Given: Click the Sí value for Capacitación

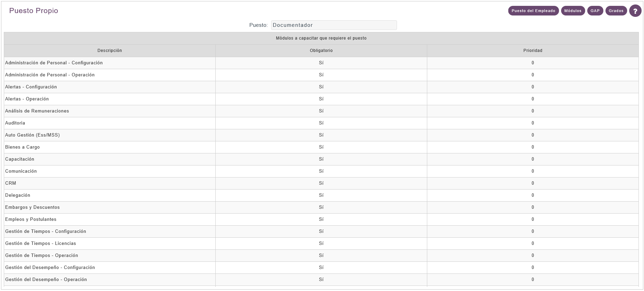Looking at the screenshot, I should [321, 159].
